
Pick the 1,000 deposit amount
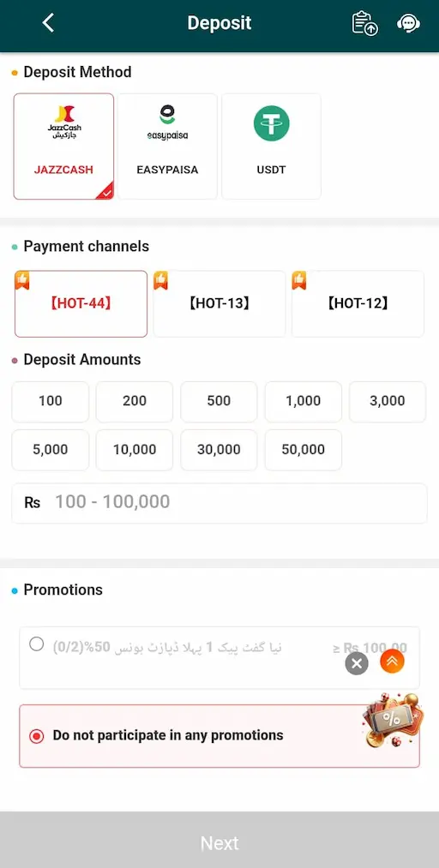tap(304, 401)
